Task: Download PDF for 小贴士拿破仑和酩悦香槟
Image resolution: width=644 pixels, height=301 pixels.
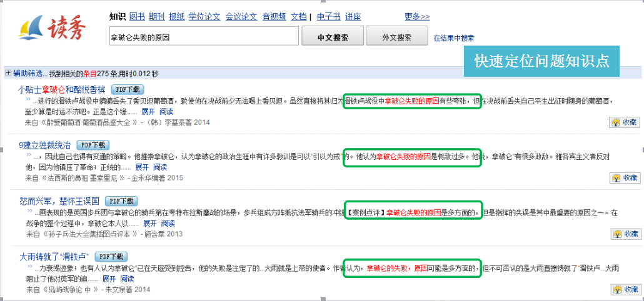Action: pos(128,89)
